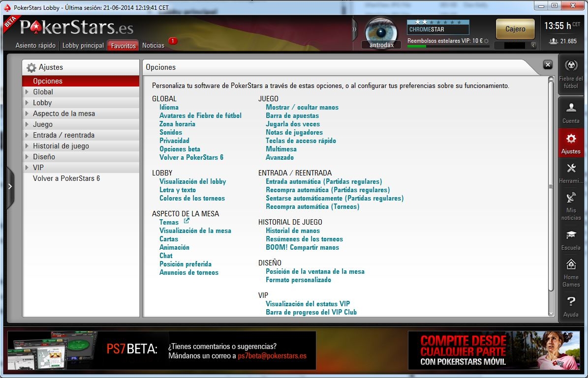The image size is (588, 378).
Task: Click the ChromeStar VIP status badge
Action: pos(437,27)
